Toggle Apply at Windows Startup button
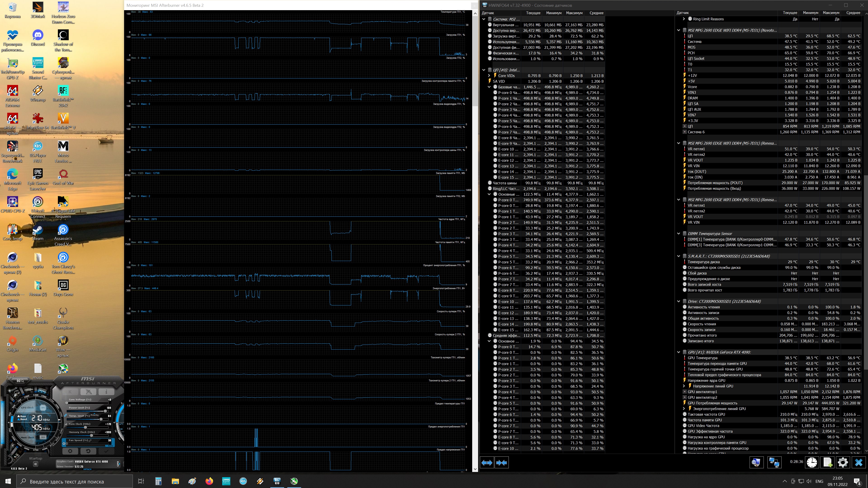The image size is (868, 488). click(x=35, y=464)
